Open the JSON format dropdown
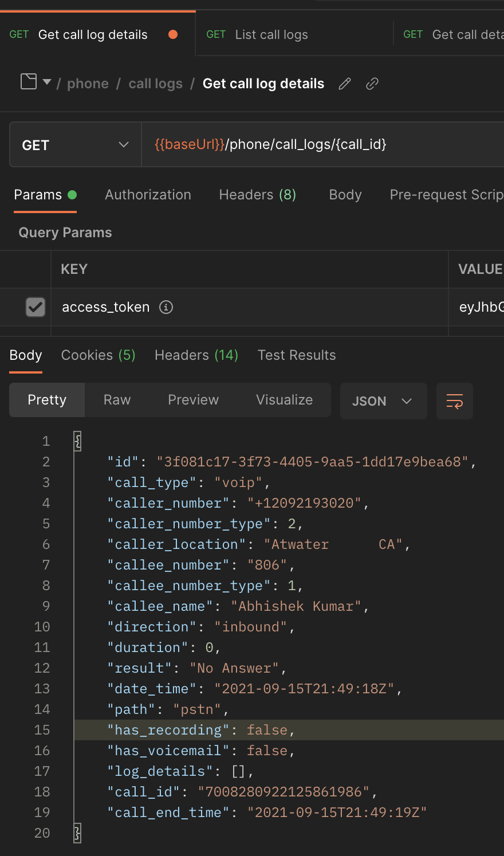Image resolution: width=504 pixels, height=856 pixels. [x=383, y=401]
